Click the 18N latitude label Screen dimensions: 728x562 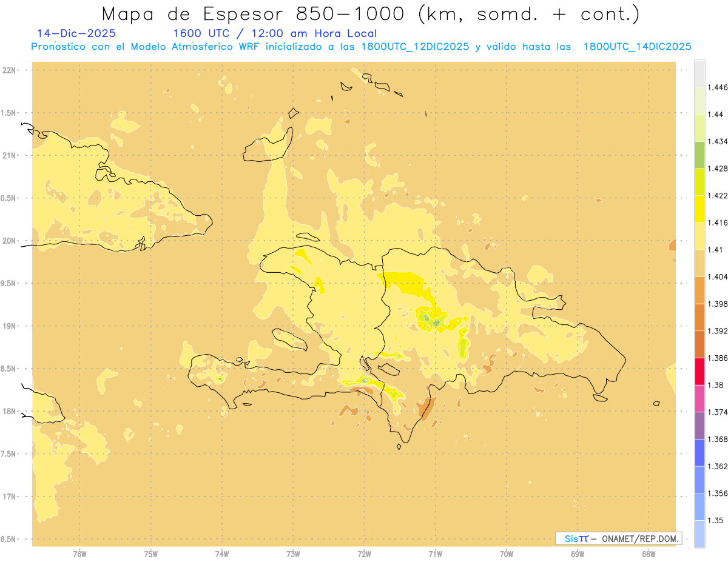[x=10, y=411]
